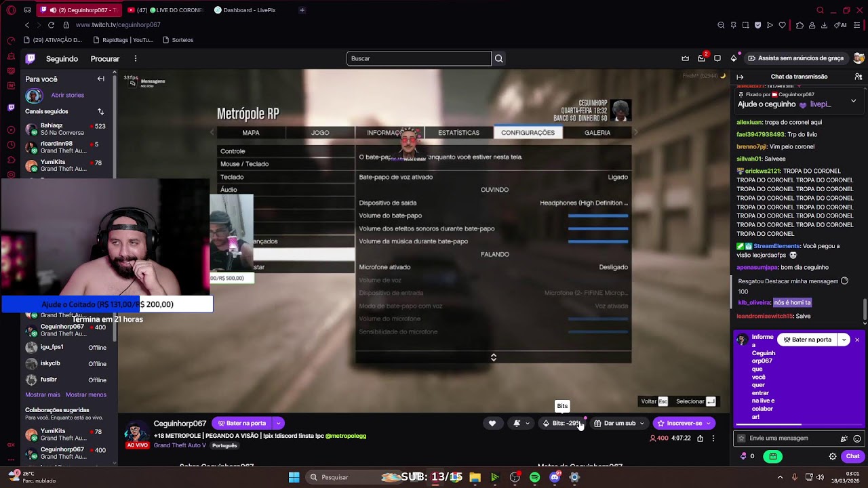Click the search magnifier button
Screen dimensions: 868x488
click(498, 58)
